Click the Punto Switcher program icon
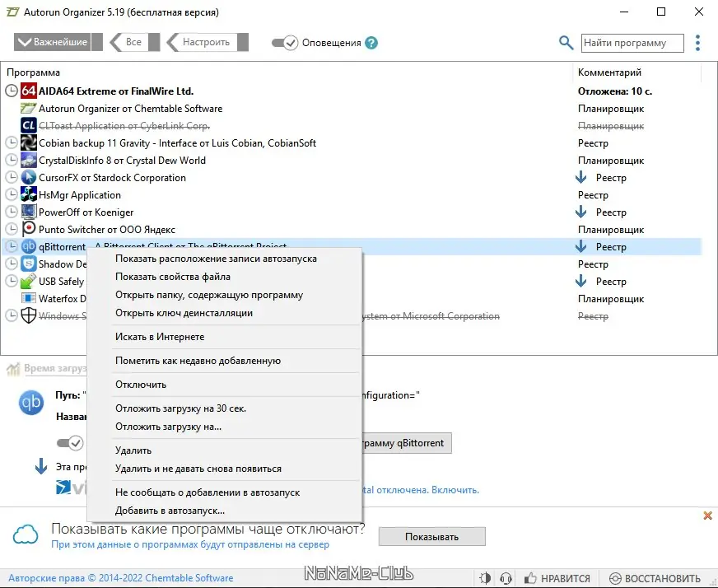This screenshot has height=588, width=718. 28,229
